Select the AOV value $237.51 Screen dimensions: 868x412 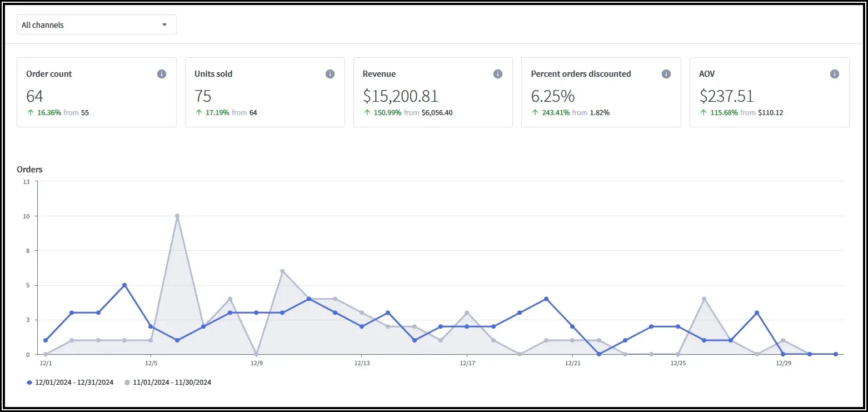726,96
